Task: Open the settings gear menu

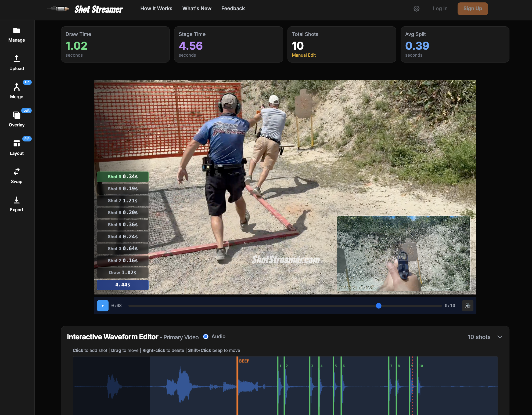Action: pos(416,9)
